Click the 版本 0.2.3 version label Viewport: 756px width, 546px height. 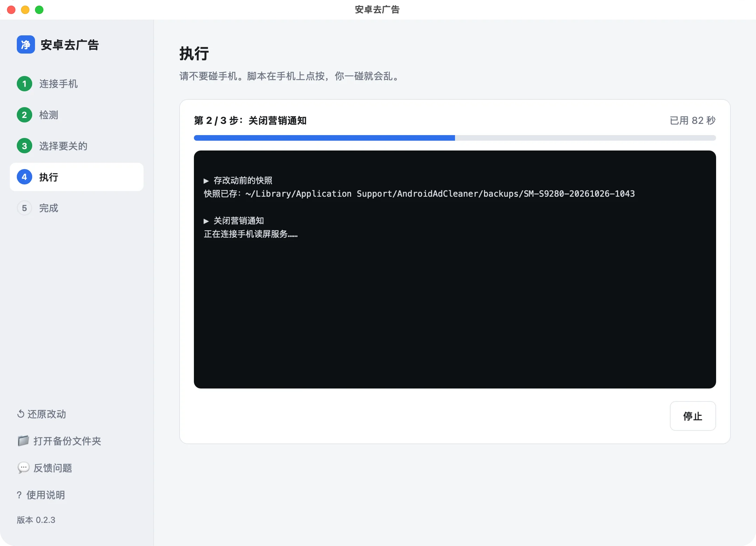pyautogui.click(x=36, y=520)
